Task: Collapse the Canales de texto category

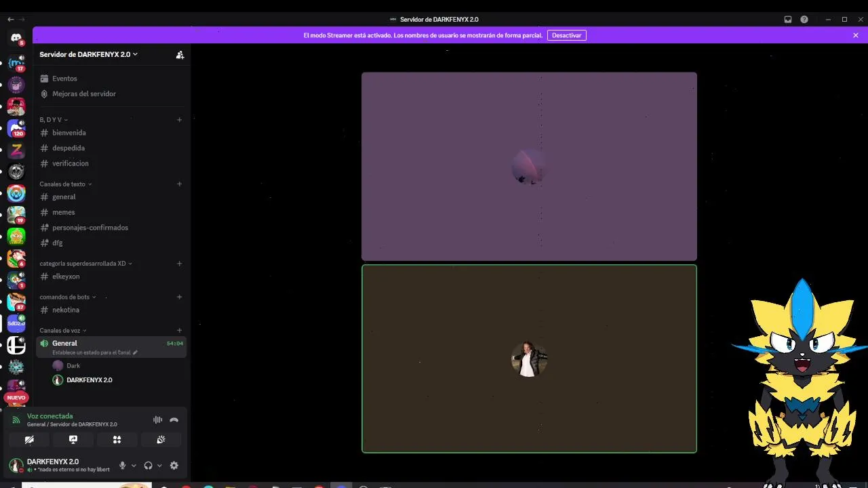Action: 65,184
